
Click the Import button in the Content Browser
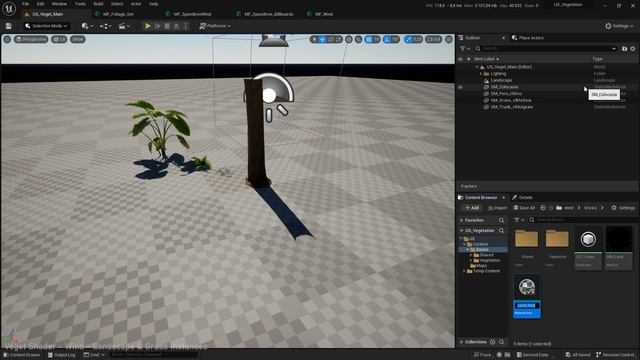tap(498, 208)
